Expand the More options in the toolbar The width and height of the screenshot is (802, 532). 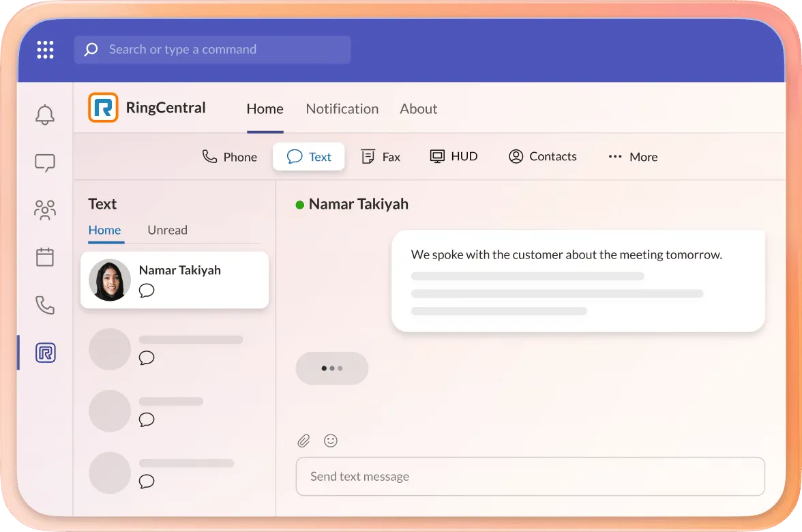click(632, 156)
